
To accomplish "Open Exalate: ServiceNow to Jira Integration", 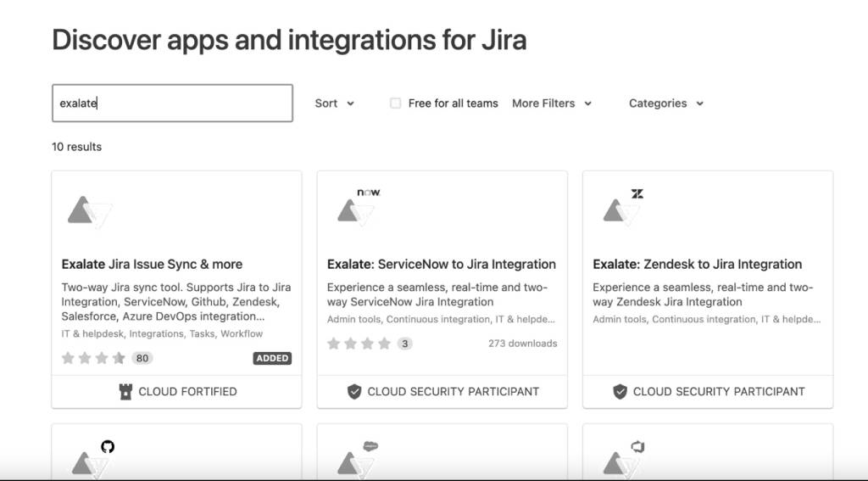I will 441,265.
